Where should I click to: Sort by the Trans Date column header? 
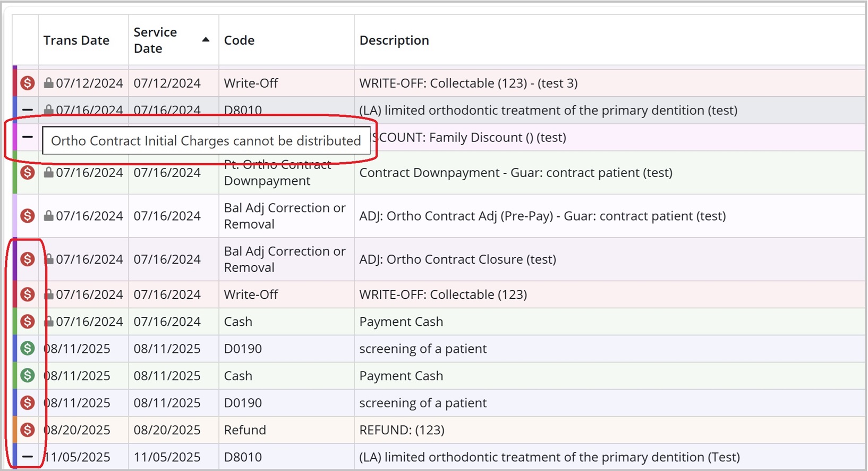pos(76,40)
